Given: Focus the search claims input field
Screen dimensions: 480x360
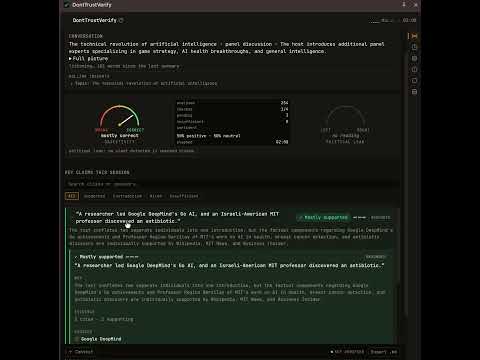Looking at the screenshot, I should point(232,184).
